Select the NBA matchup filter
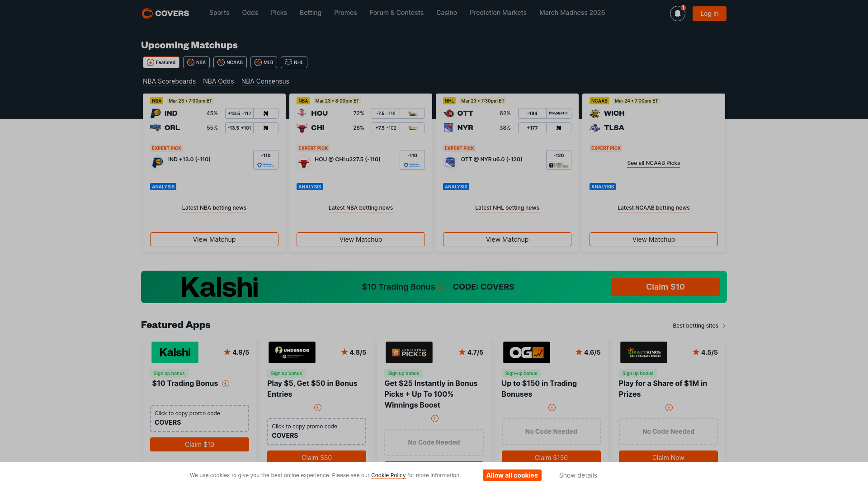Screen dimensions: 868x488 click(x=196, y=62)
